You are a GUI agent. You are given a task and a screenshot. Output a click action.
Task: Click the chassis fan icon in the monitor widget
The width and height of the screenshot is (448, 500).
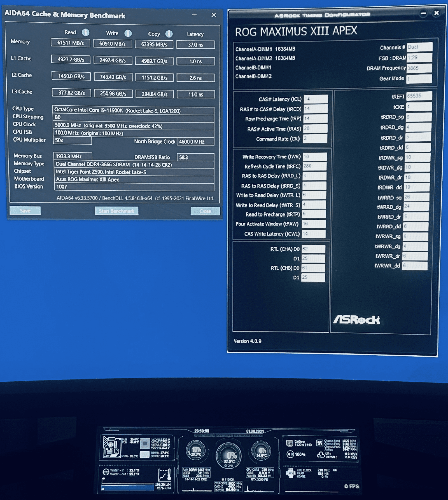click(x=319, y=443)
